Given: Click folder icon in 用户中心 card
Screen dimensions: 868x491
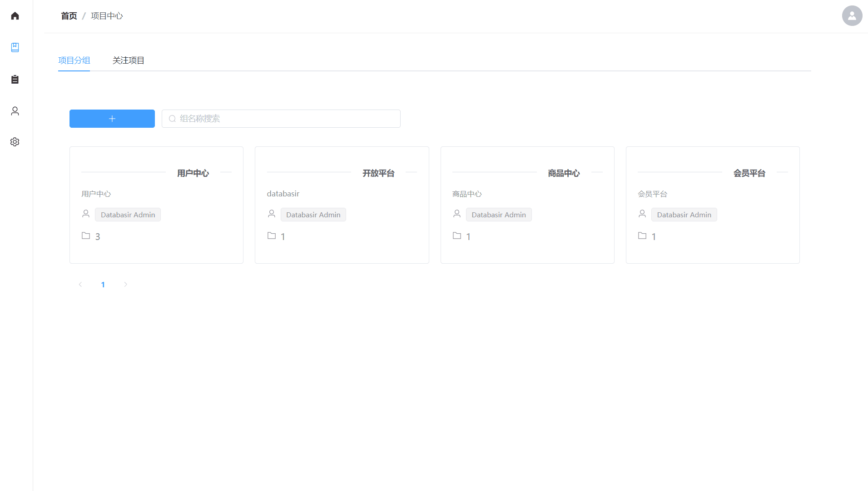Looking at the screenshot, I should point(86,235).
